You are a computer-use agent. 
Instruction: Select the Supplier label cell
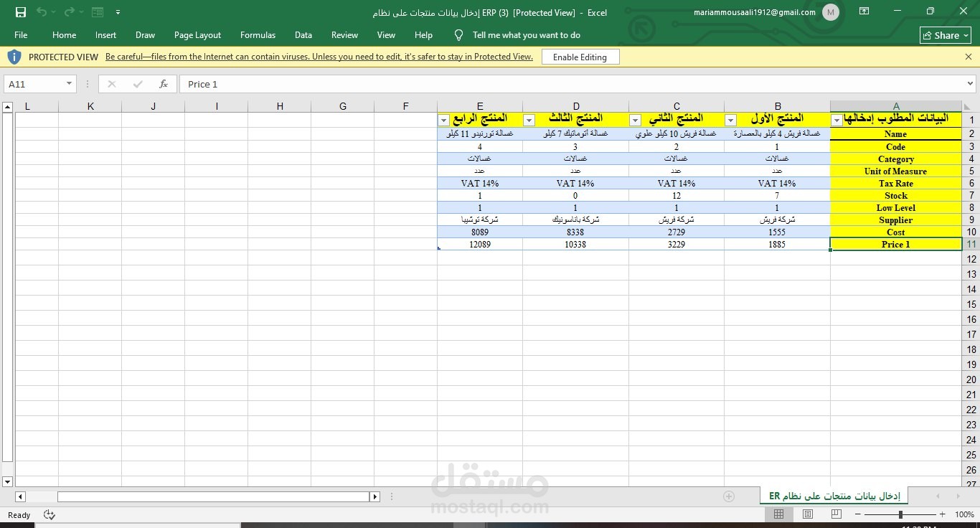895,220
